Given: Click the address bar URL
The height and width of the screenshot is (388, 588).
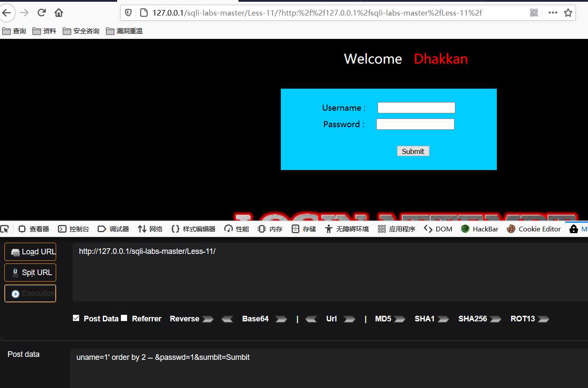Looking at the screenshot, I should (317, 13).
